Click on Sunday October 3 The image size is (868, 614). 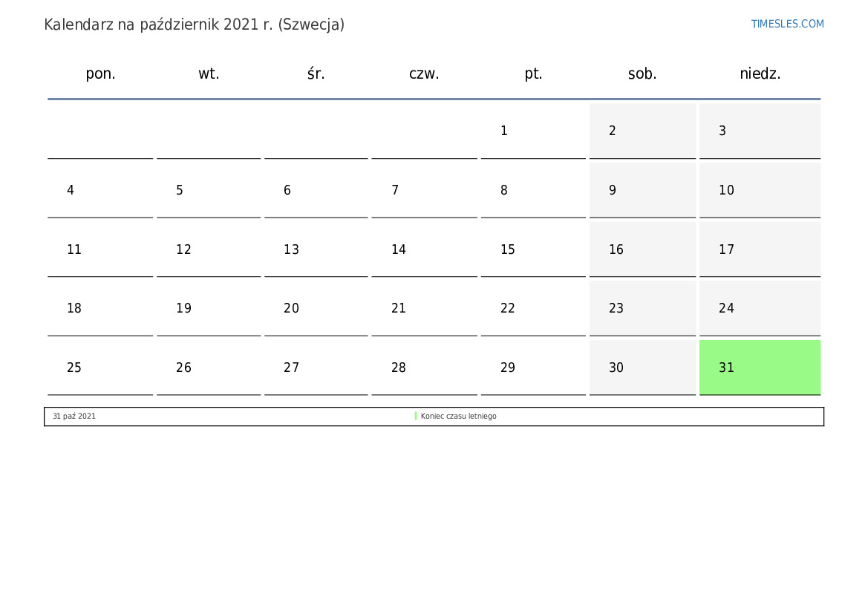760,131
